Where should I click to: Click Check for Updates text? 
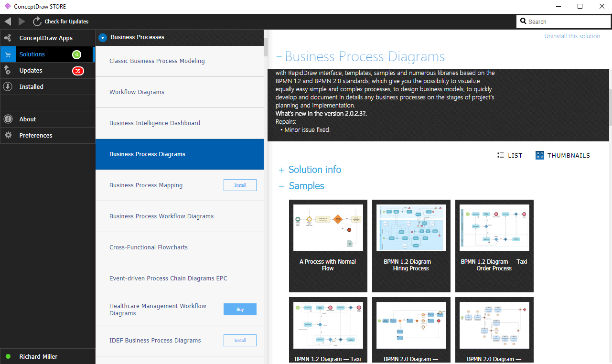(66, 21)
